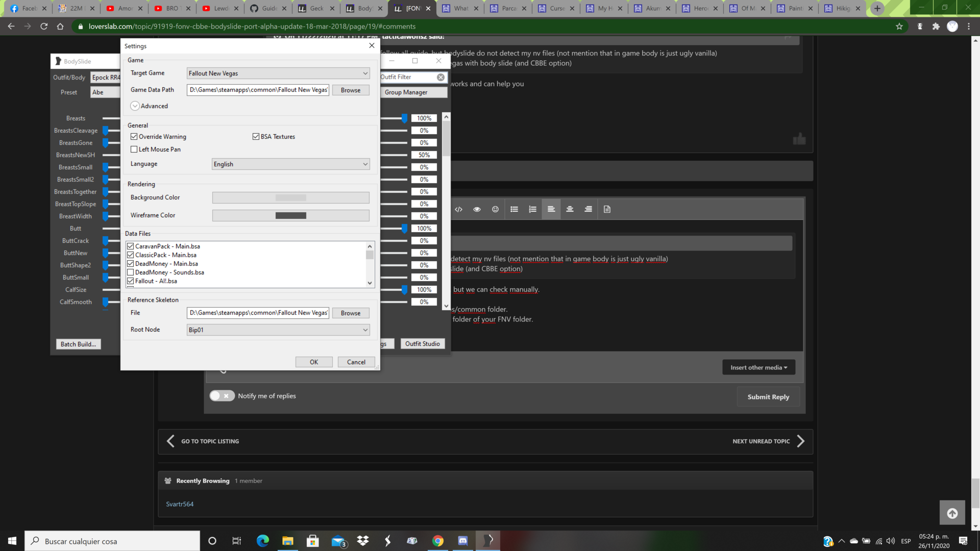Open the emoji picker in editor toolbar
Screen dimensions: 980x551
point(495,209)
